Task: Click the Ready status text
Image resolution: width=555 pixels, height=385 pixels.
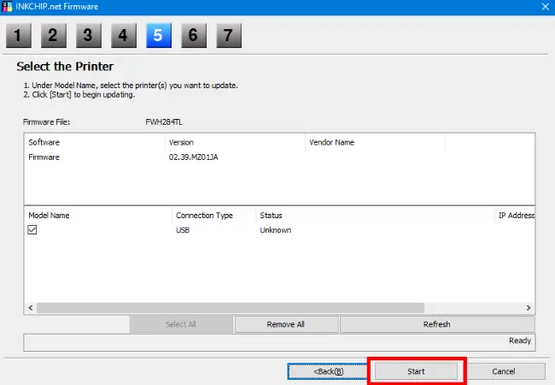Action: pos(520,340)
